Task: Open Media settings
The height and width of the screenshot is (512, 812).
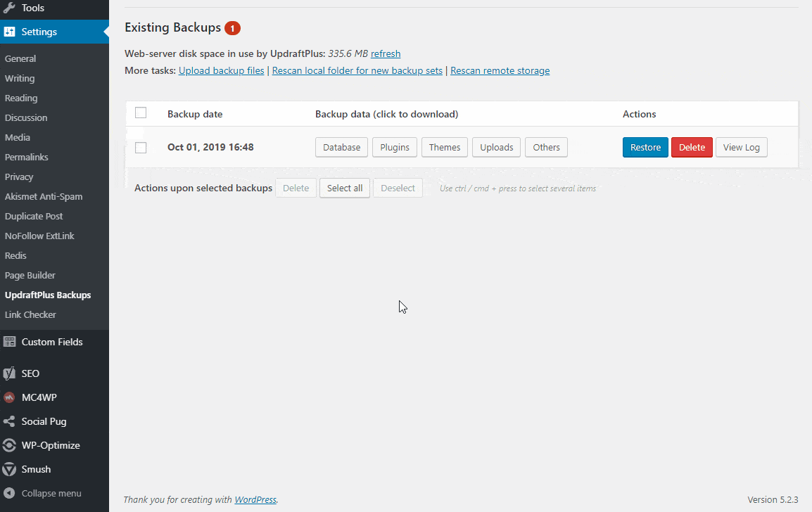Action: point(17,137)
